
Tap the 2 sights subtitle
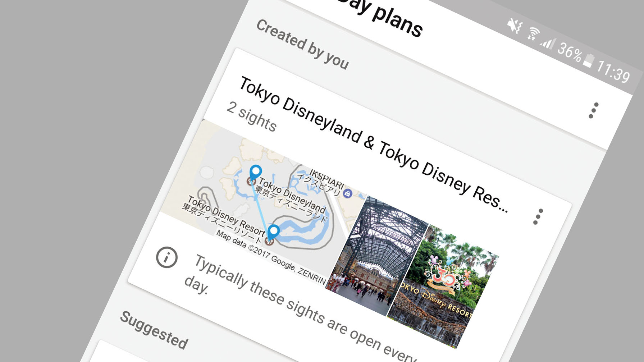pyautogui.click(x=252, y=117)
